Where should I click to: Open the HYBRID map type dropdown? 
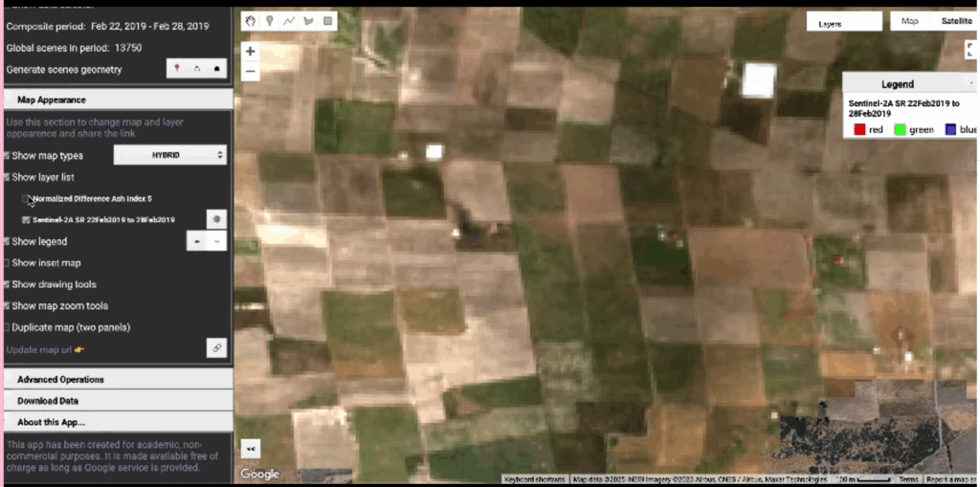170,155
